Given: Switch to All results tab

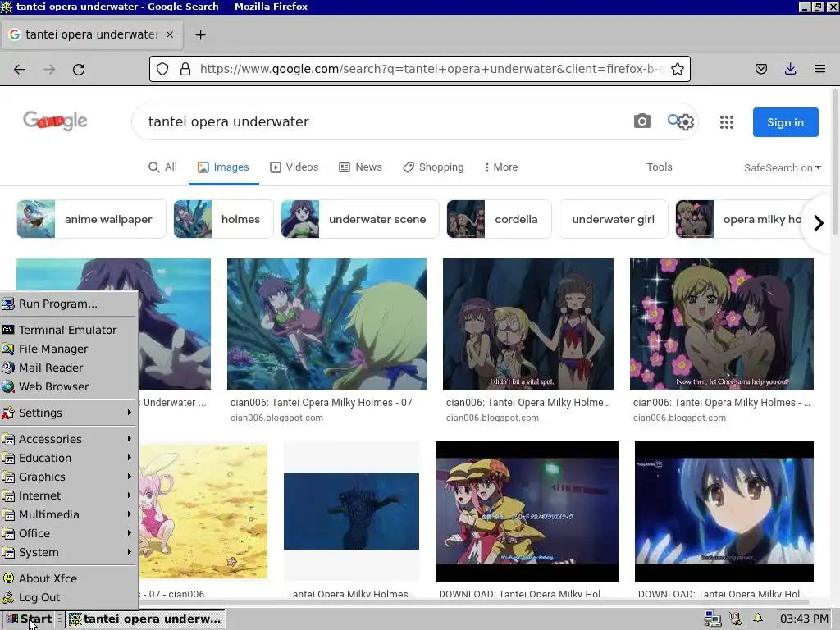Looking at the screenshot, I should pyautogui.click(x=162, y=167).
